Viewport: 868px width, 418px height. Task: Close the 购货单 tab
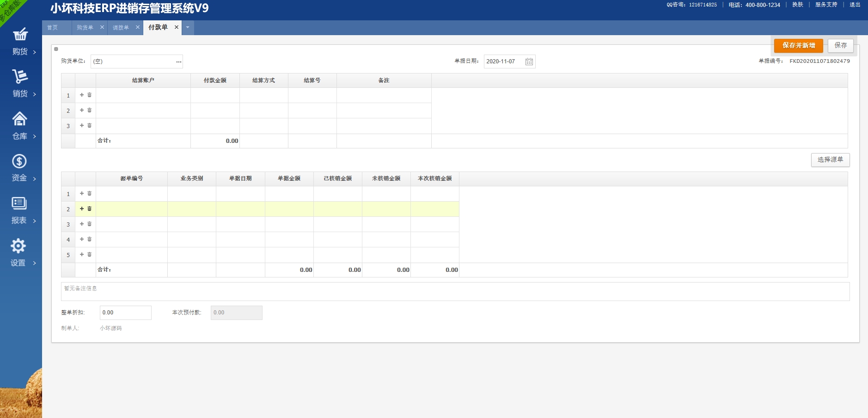[102, 27]
